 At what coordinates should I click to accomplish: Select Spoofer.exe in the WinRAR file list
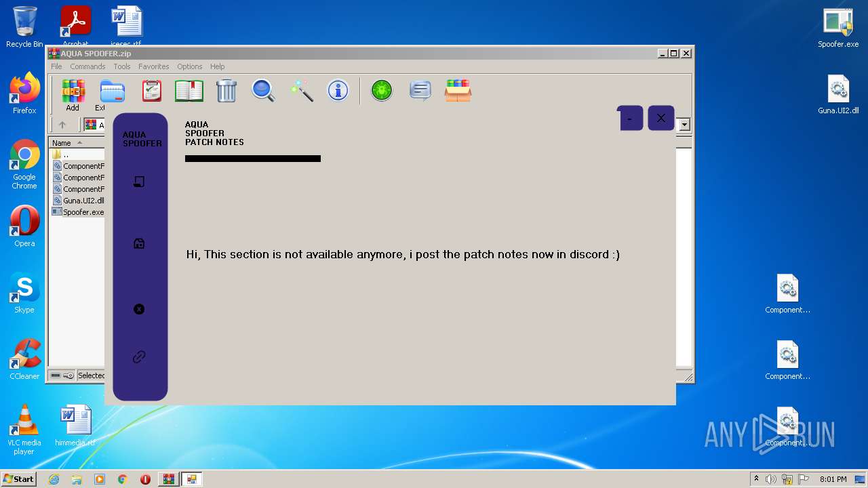pyautogui.click(x=78, y=212)
